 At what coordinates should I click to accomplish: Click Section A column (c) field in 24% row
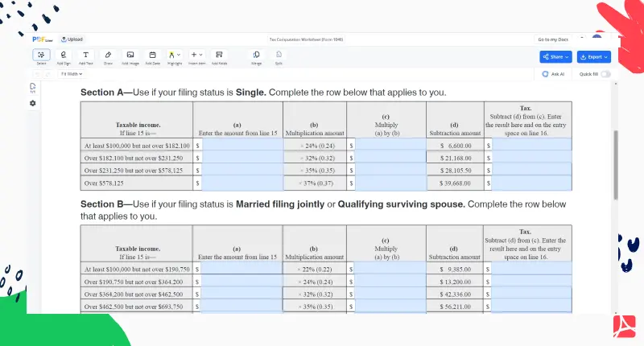click(x=390, y=145)
